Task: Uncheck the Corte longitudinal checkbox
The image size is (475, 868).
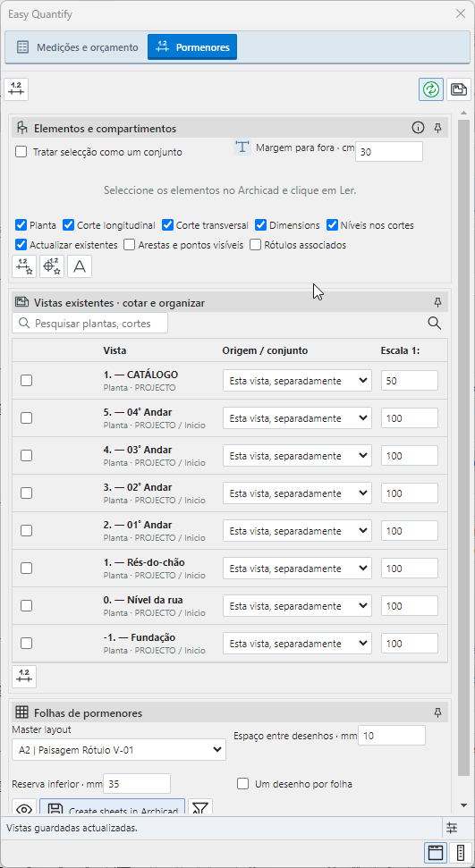Action: point(69,225)
